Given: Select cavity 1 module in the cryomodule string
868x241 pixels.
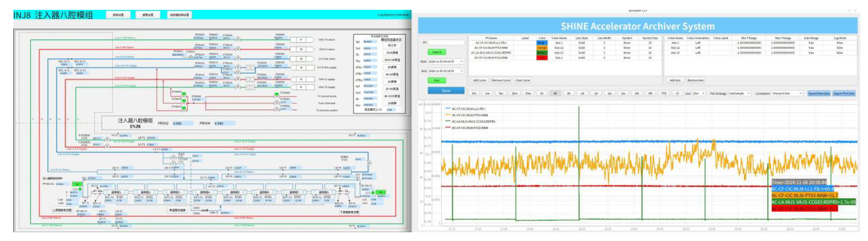Looking at the screenshot, I should (x=116, y=192).
